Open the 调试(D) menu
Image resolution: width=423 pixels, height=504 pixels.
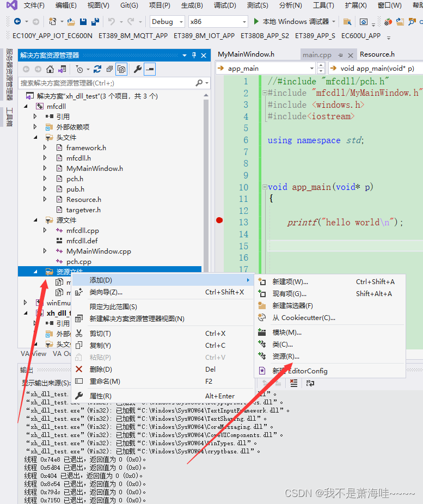point(225,5)
